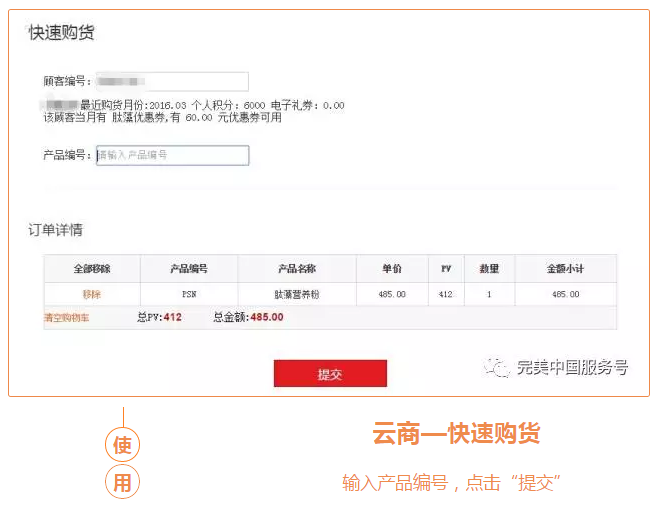Click 全部移除 in the table header
The height and width of the screenshot is (509, 656).
tap(92, 269)
